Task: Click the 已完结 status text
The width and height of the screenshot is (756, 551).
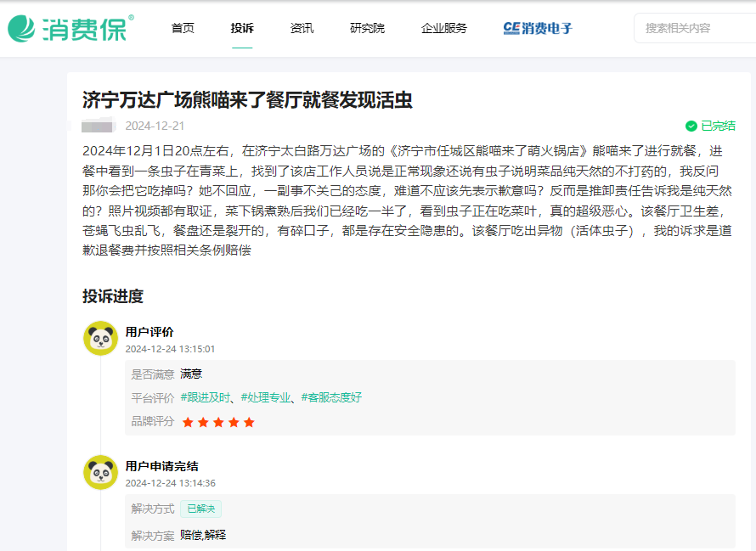Action: tap(718, 127)
